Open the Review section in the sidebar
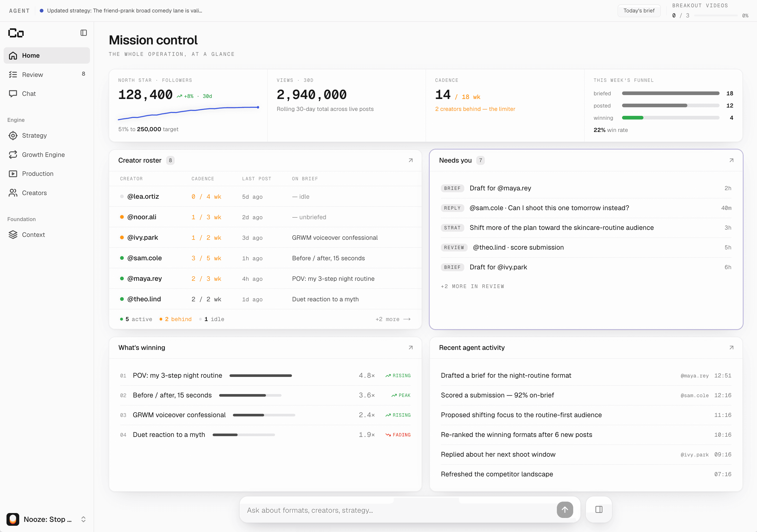757x532 pixels. 47,75
